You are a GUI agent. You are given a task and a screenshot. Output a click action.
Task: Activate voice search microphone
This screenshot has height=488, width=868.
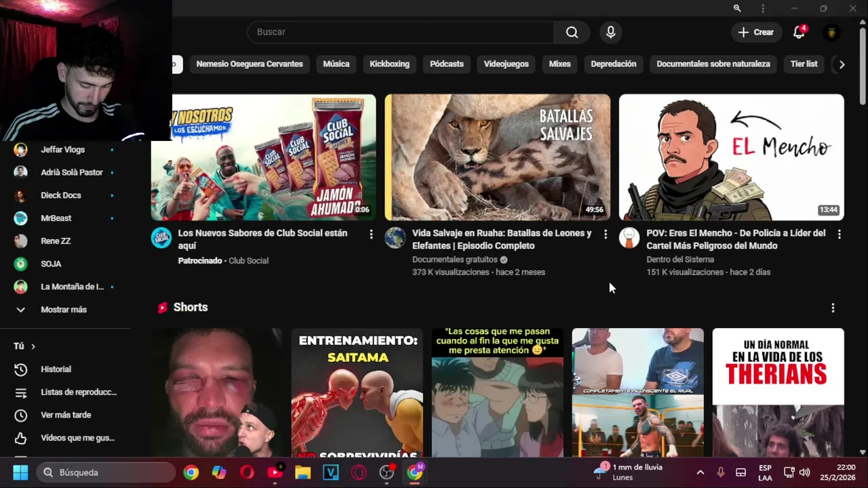(x=611, y=32)
